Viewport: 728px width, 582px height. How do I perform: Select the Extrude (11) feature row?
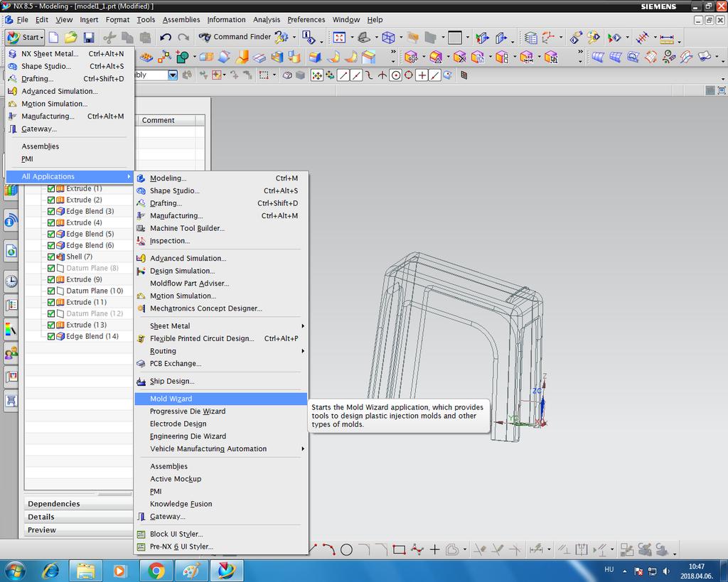pos(86,302)
